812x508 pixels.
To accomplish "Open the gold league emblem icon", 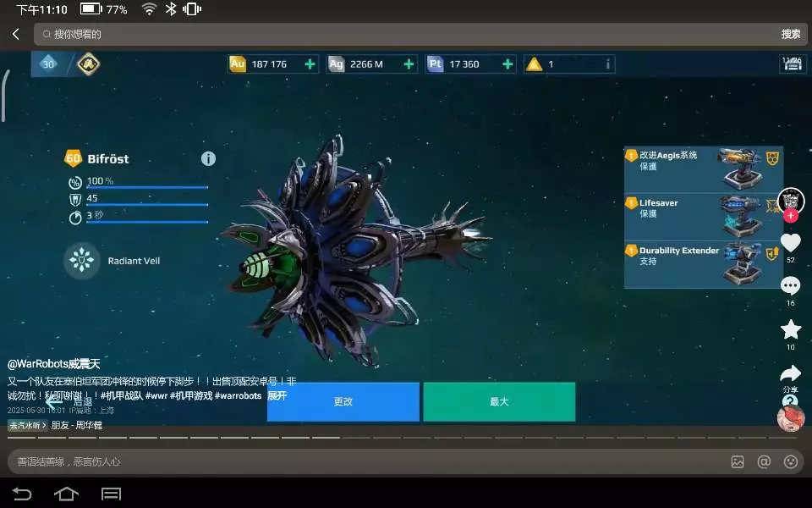I will (x=88, y=64).
